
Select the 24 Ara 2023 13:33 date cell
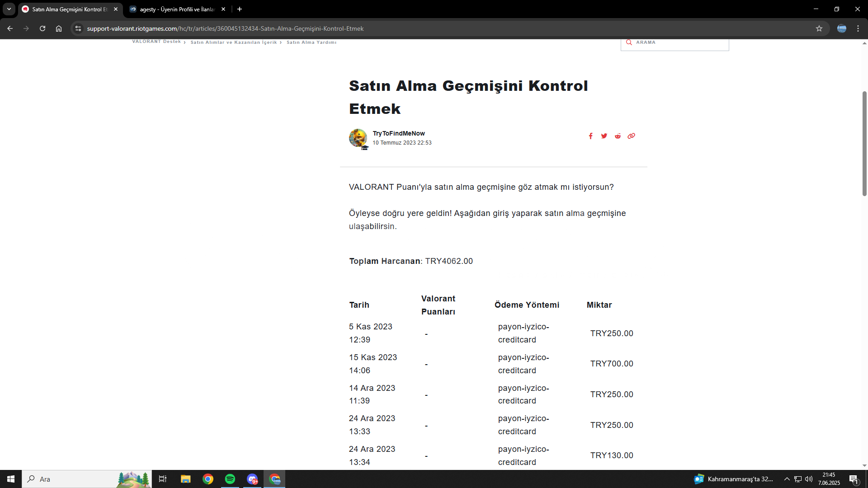pyautogui.click(x=372, y=425)
